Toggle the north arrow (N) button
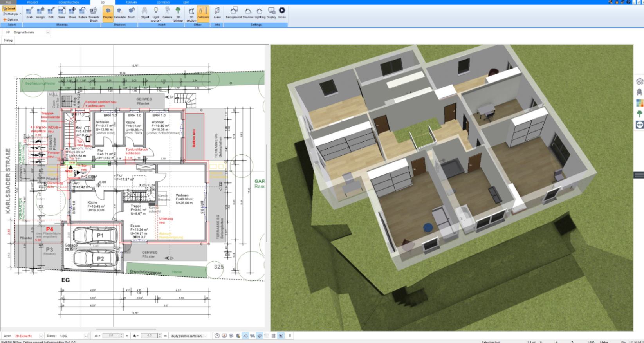Viewport: 644px width, 343px height. click(281, 336)
